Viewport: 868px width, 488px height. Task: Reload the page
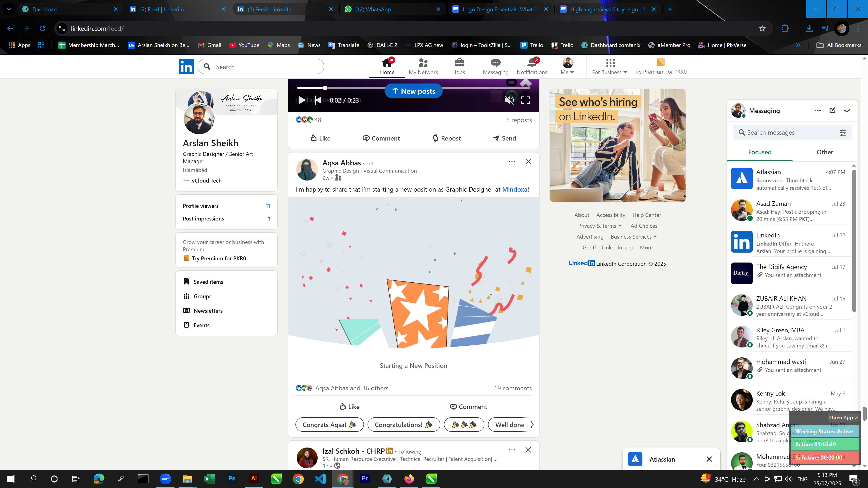pyautogui.click(x=42, y=28)
